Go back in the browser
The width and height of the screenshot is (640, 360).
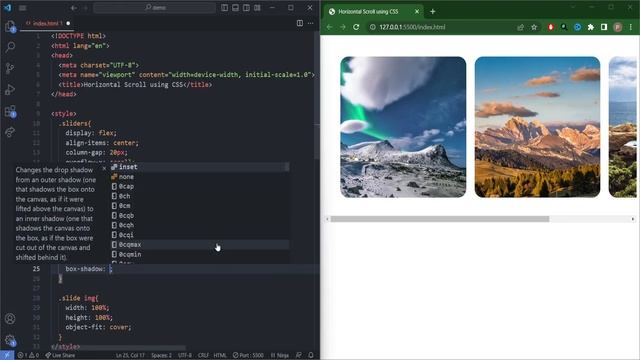[x=329, y=27]
